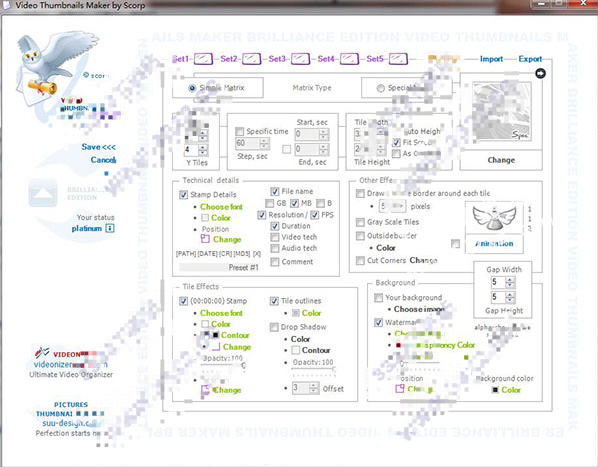Click the Animation winged figure icon
Viewport: 598px width, 467px height.
point(494,218)
